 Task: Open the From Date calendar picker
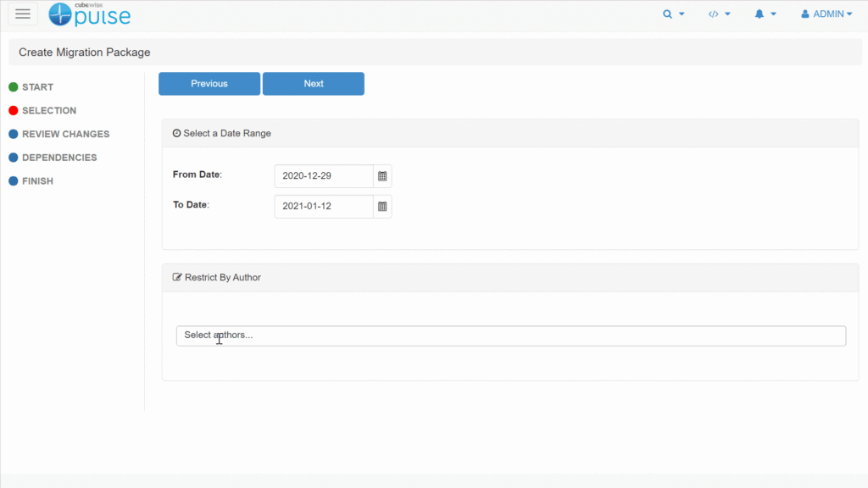(382, 176)
